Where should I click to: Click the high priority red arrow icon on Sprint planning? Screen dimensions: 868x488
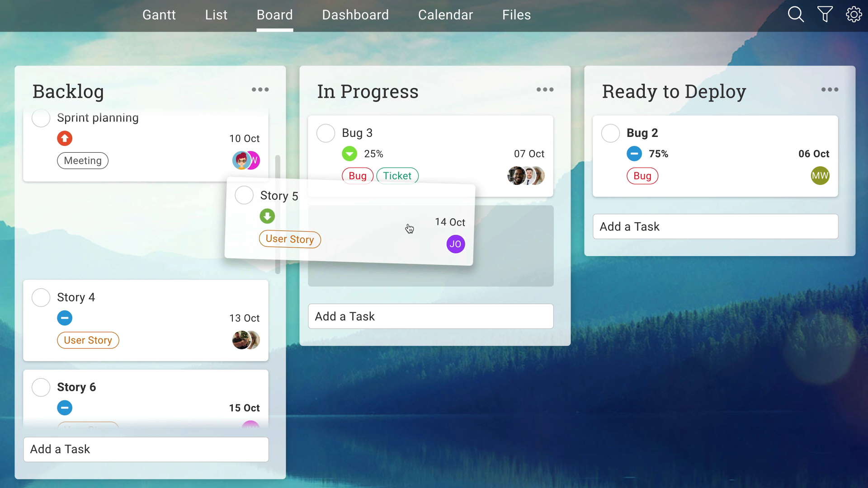[64, 138]
